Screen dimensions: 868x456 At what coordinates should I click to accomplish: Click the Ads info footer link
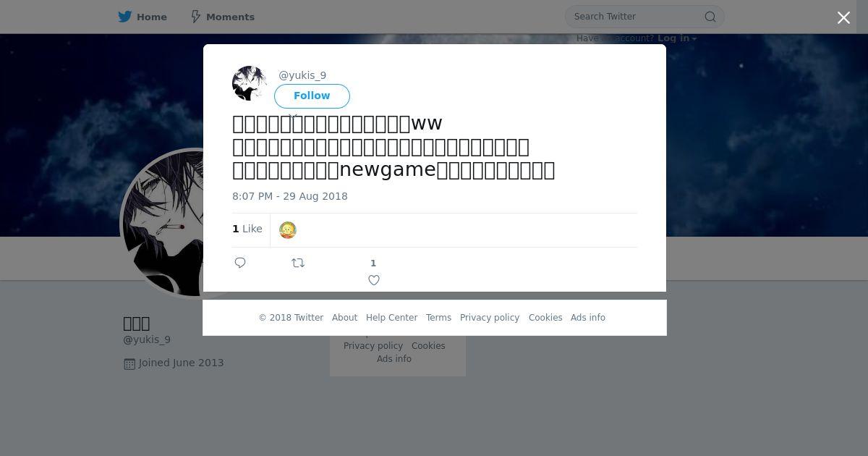588,318
